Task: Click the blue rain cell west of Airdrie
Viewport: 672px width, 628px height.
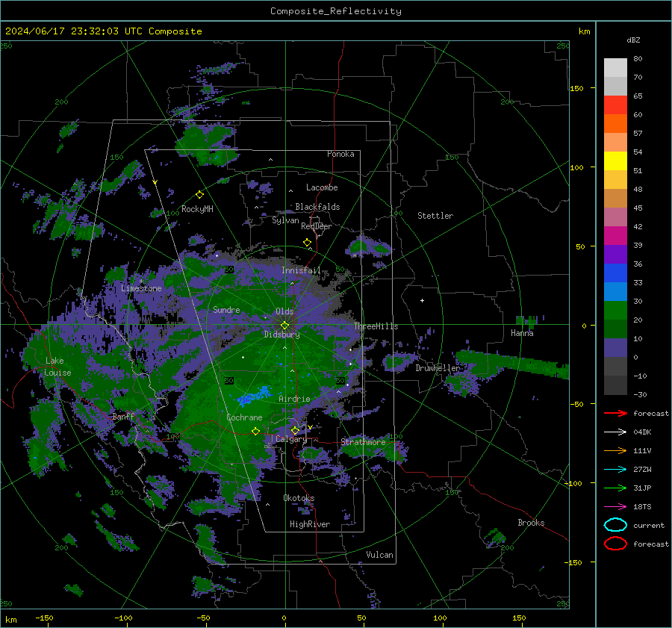Action: click(x=255, y=396)
